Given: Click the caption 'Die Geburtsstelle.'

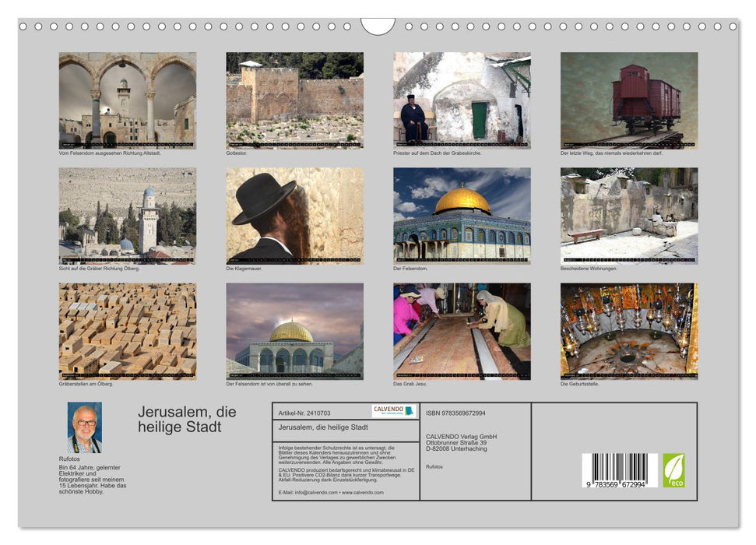Looking at the screenshot, I should pyautogui.click(x=579, y=384).
